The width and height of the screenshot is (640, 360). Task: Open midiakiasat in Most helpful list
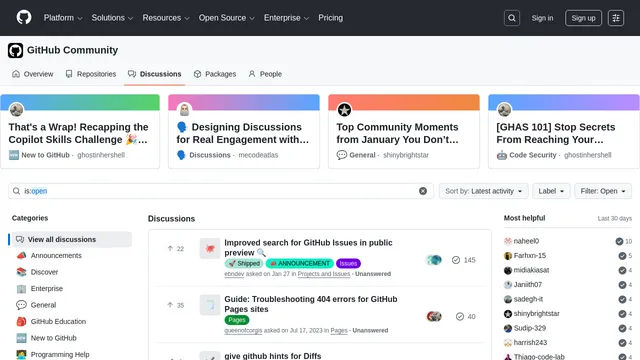click(x=531, y=270)
